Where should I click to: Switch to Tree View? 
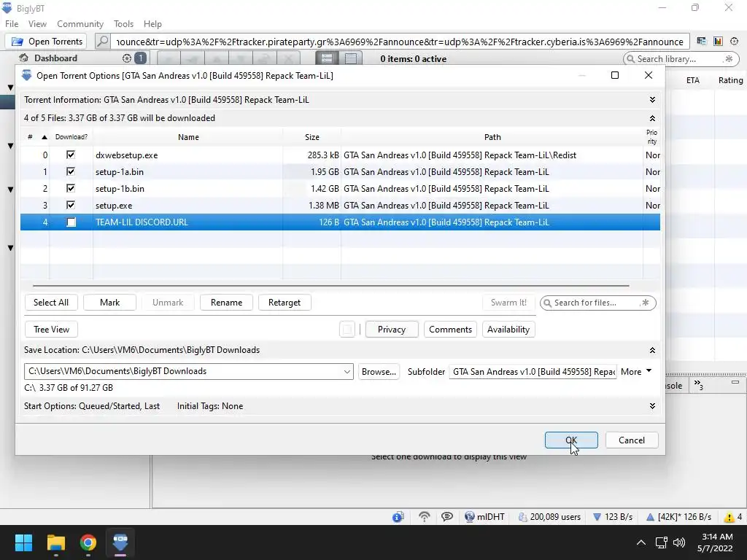[51, 330]
